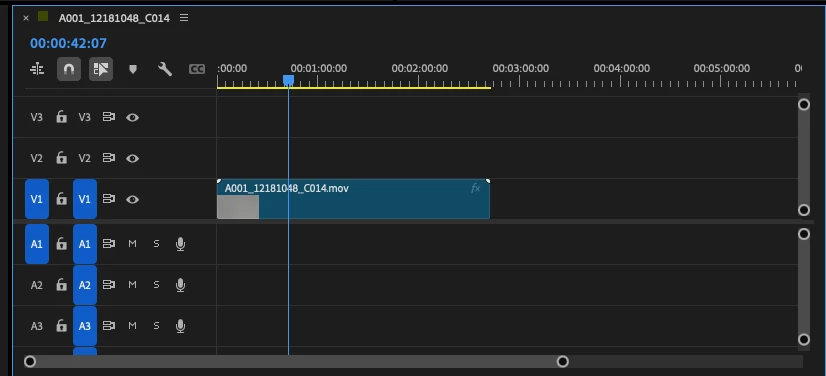Toggle A3 track targeting

pos(85,326)
